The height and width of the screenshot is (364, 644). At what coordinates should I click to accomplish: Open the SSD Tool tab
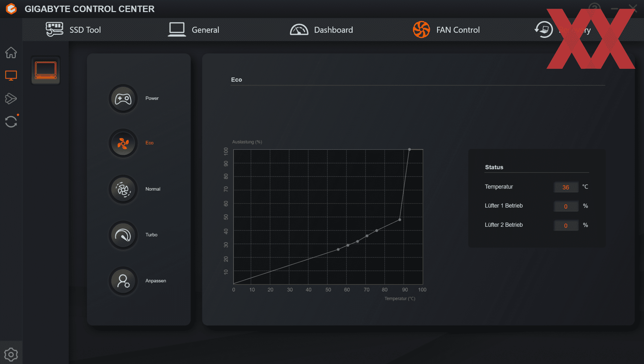[73, 30]
